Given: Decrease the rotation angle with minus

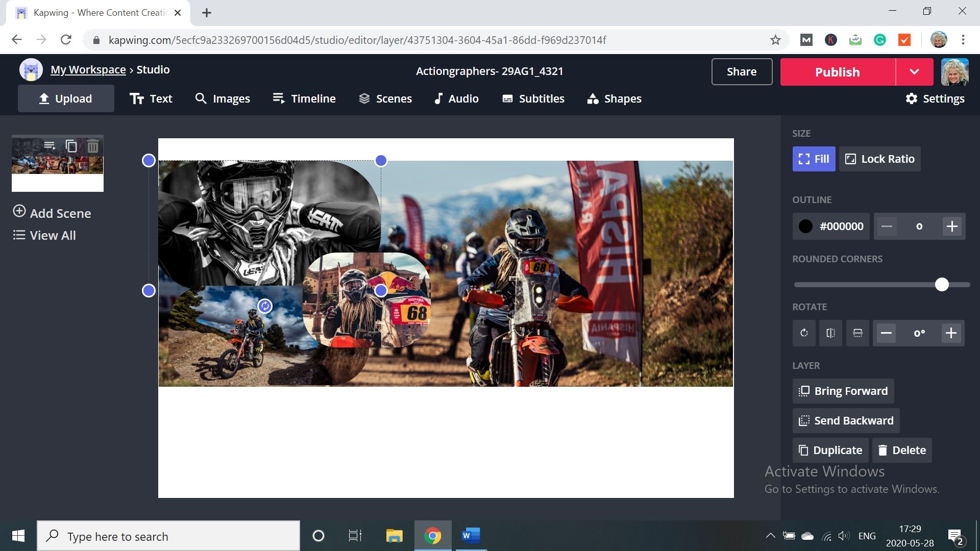Looking at the screenshot, I should pos(887,333).
